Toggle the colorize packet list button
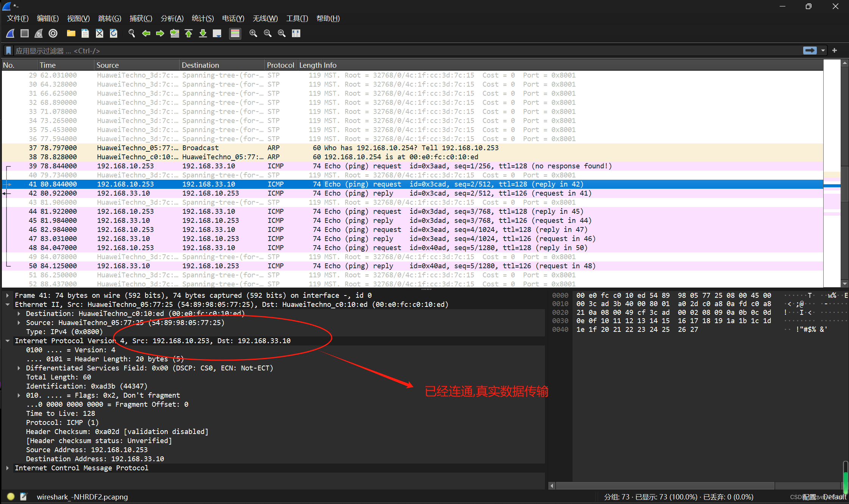 click(235, 33)
